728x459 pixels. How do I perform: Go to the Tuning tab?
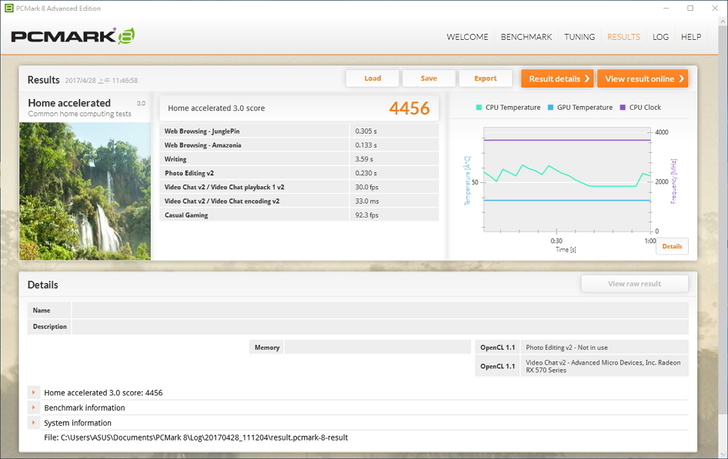pos(579,37)
